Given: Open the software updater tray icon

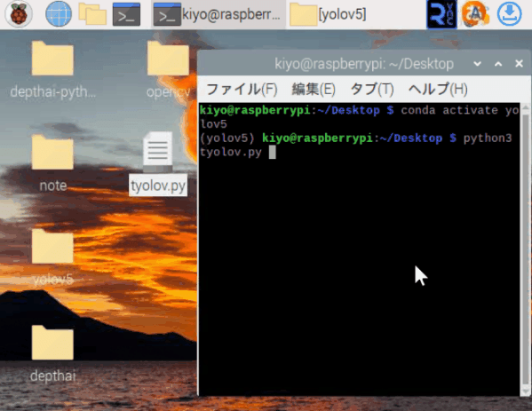Looking at the screenshot, I should pos(475,14).
